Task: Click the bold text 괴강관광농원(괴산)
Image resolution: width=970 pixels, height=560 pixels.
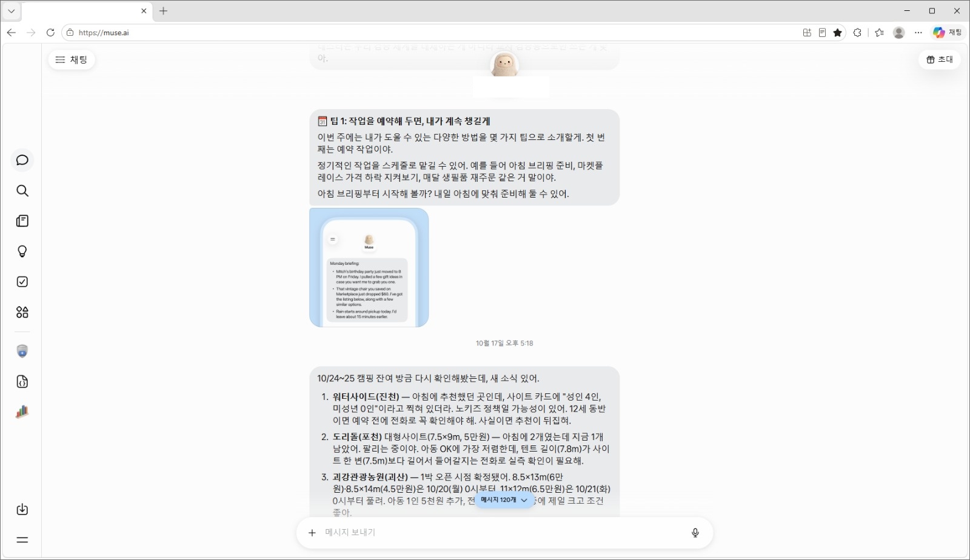Action: tap(370, 477)
